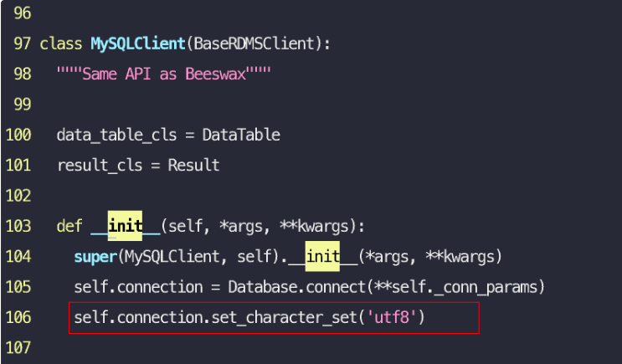Click the highlighted init on line 104
622x364 pixels.
(x=322, y=257)
